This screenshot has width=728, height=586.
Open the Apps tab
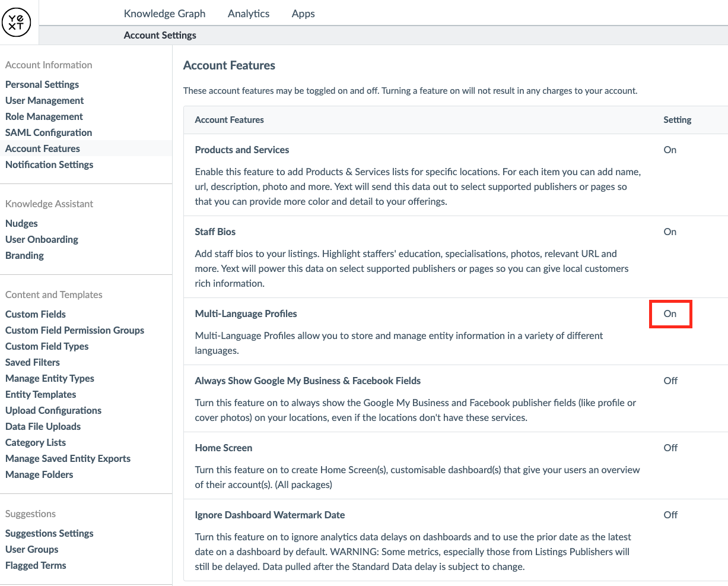tap(303, 13)
